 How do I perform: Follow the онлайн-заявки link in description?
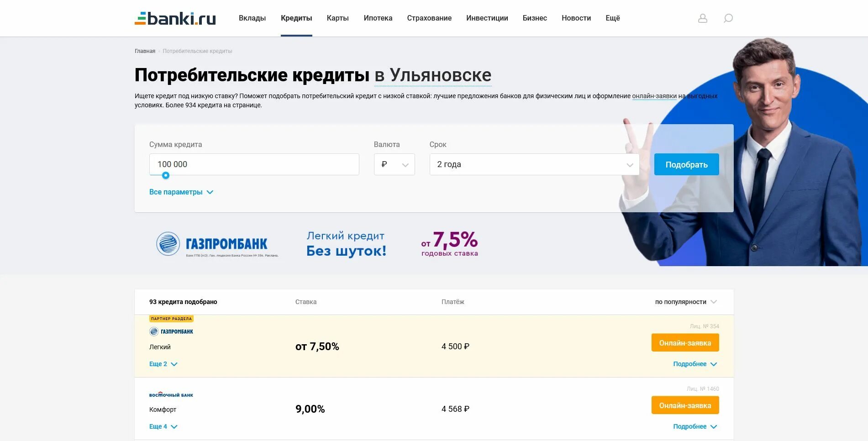pos(654,96)
